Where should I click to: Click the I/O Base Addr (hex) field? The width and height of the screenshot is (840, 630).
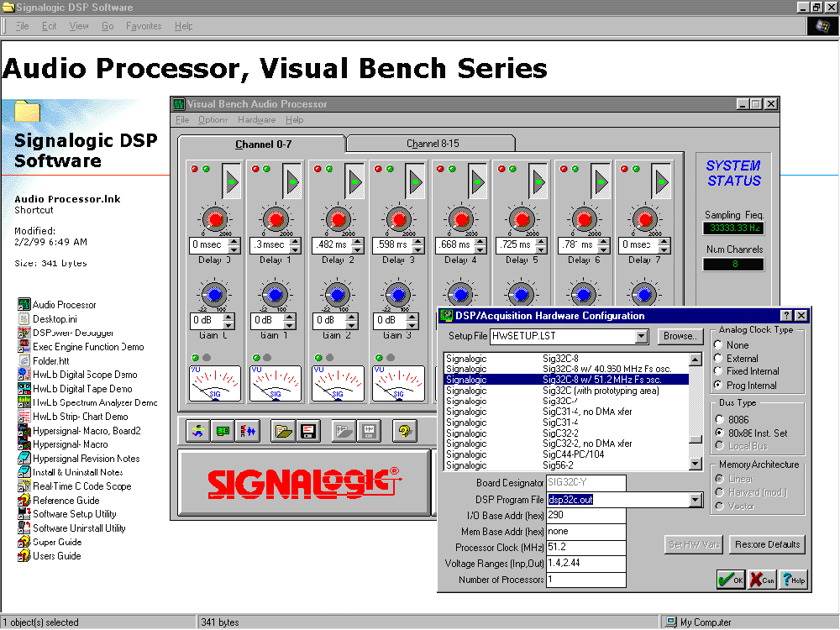click(x=586, y=516)
